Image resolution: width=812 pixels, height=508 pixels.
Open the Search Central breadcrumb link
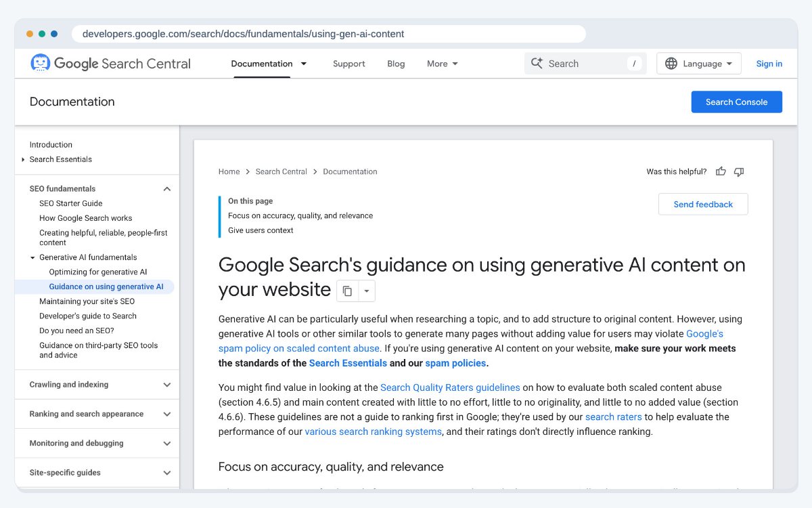pos(281,171)
